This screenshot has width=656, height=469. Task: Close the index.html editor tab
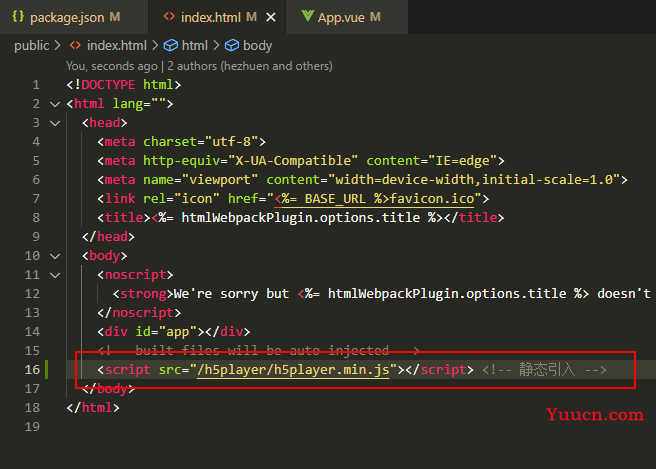(x=271, y=17)
